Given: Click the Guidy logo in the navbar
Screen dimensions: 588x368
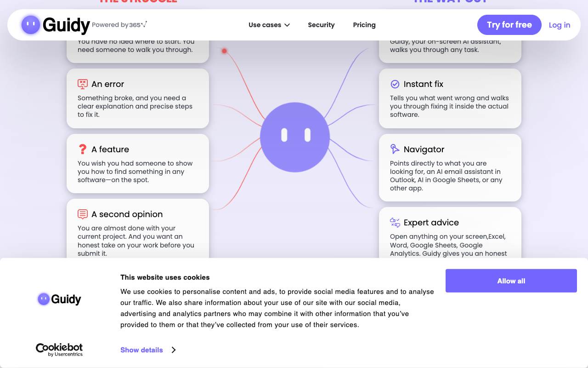Looking at the screenshot, I should point(56,25).
